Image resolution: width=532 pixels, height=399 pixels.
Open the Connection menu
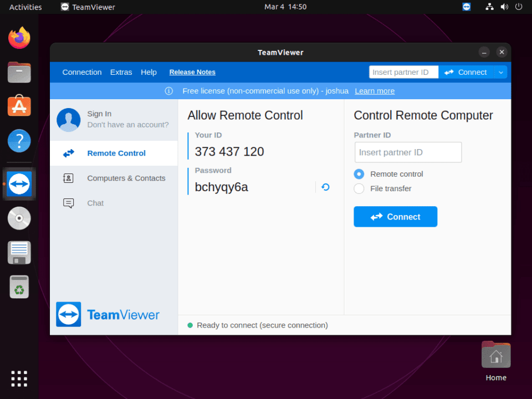coord(81,72)
